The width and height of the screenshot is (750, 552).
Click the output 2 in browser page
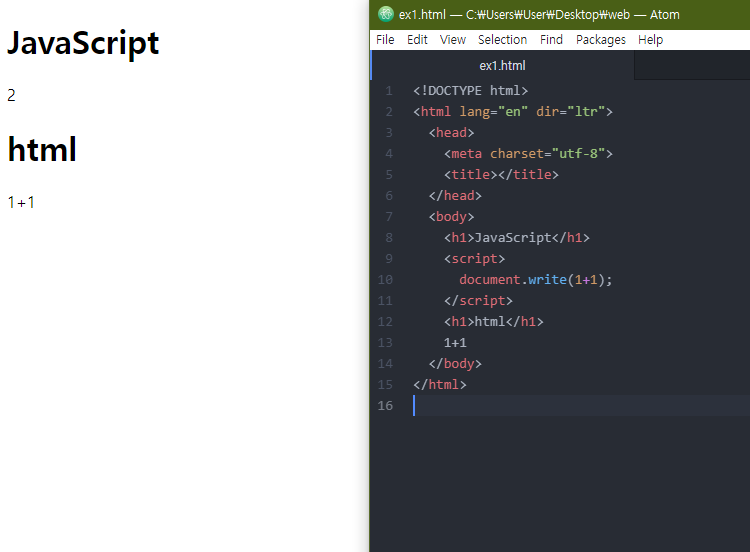pos(11,95)
